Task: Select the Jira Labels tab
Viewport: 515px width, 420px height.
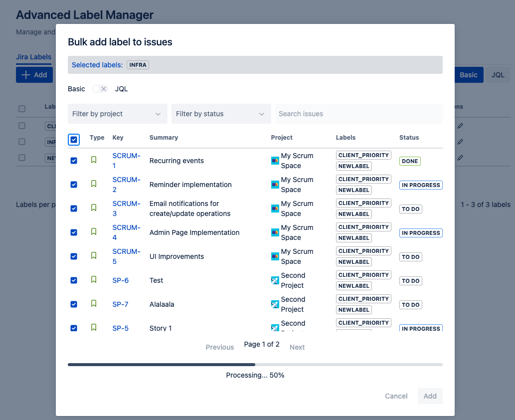Action: tap(33, 57)
